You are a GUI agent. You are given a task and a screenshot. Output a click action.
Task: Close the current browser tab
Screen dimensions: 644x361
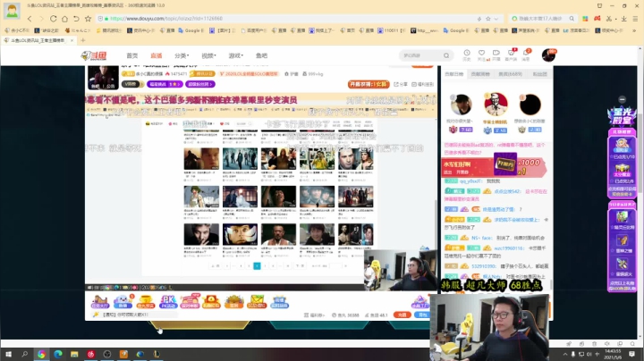pos(72,40)
